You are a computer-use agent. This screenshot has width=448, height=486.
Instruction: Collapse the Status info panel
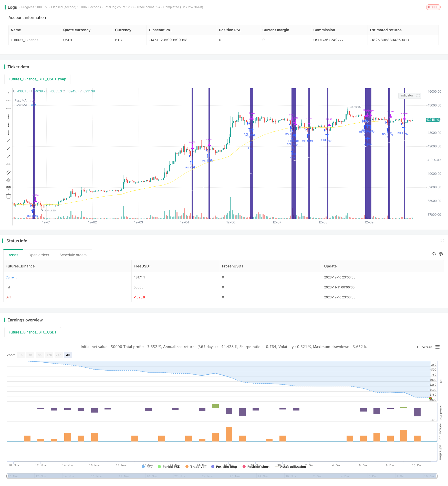[x=442, y=241]
